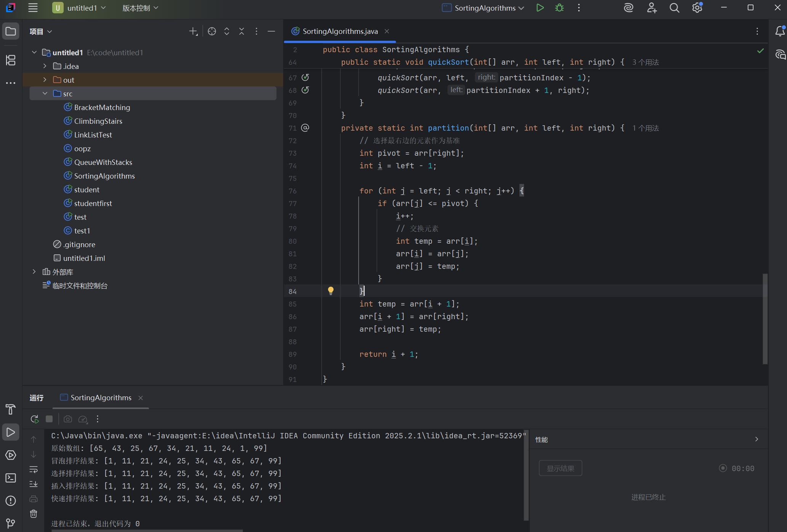Collapse the untitled1 root node

34,52
